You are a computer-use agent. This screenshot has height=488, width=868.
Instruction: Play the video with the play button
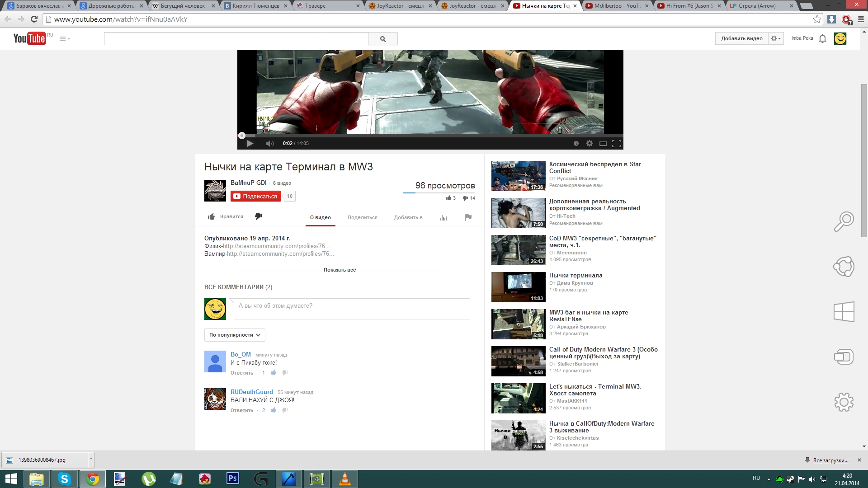point(250,143)
